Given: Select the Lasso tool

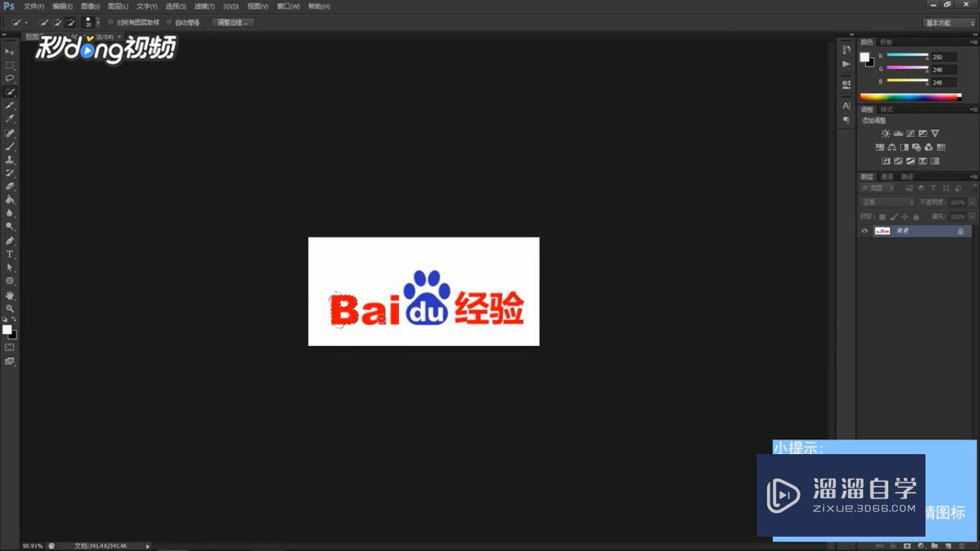Looking at the screenshot, I should point(10,78).
